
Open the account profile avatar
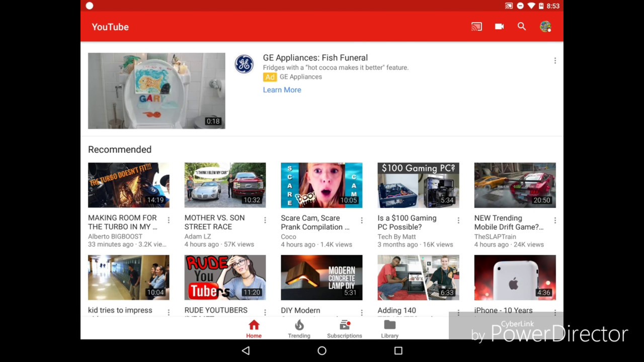(x=545, y=27)
